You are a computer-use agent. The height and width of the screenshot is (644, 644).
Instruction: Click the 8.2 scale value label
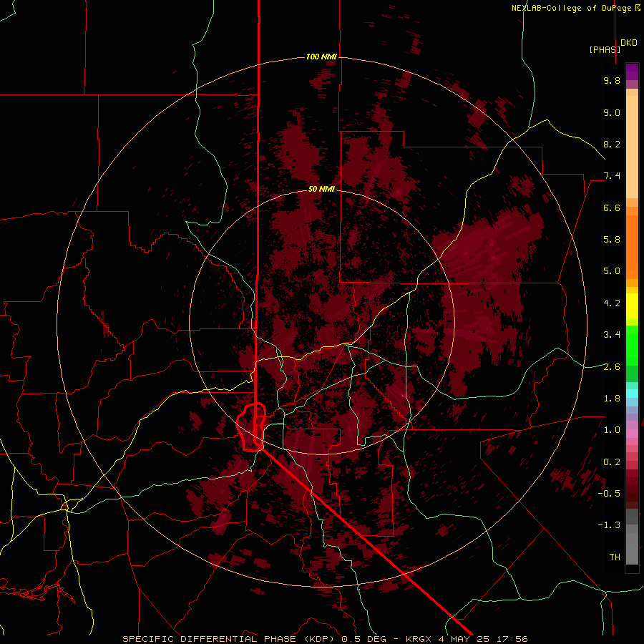(612, 144)
